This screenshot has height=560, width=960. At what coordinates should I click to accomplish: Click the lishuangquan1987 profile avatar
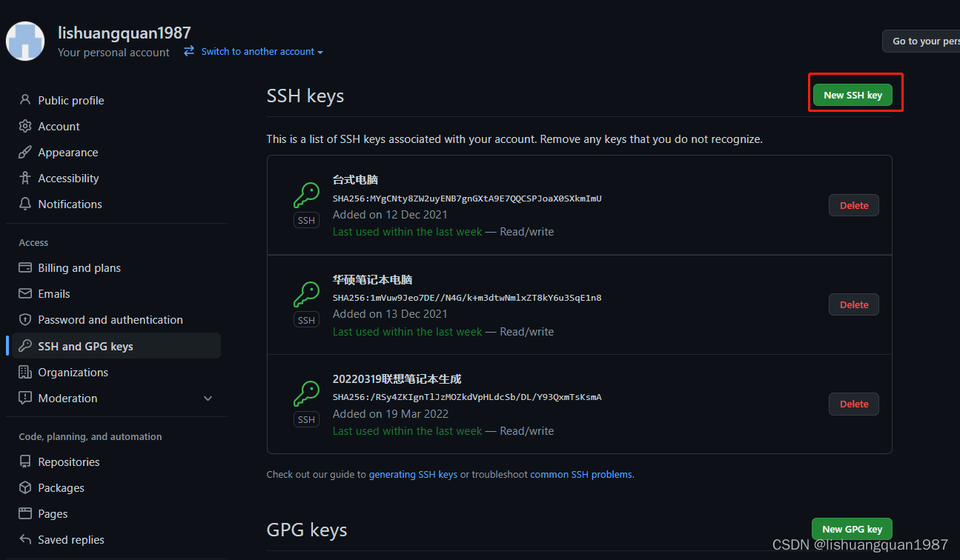[25, 41]
